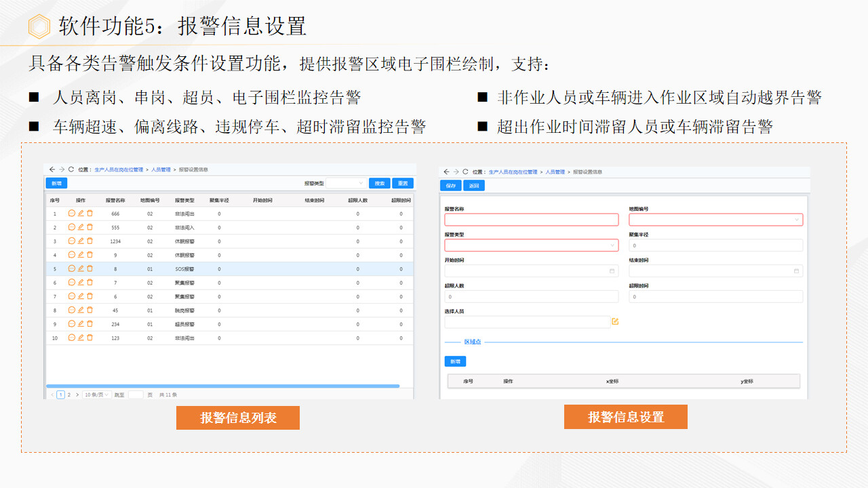Open the 10条/页 page size dropdown
This screenshot has width=868, height=488.
(x=97, y=394)
